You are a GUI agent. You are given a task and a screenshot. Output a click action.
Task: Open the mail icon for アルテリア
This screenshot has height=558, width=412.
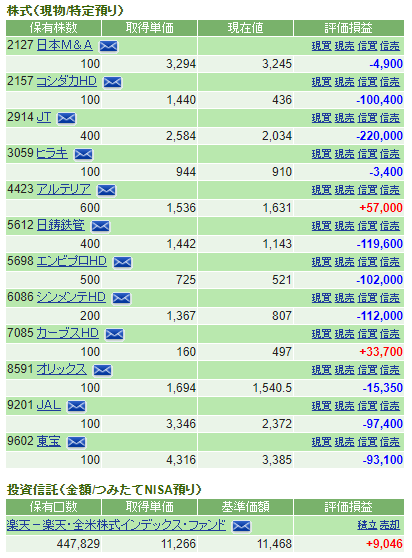pyautogui.click(x=106, y=190)
